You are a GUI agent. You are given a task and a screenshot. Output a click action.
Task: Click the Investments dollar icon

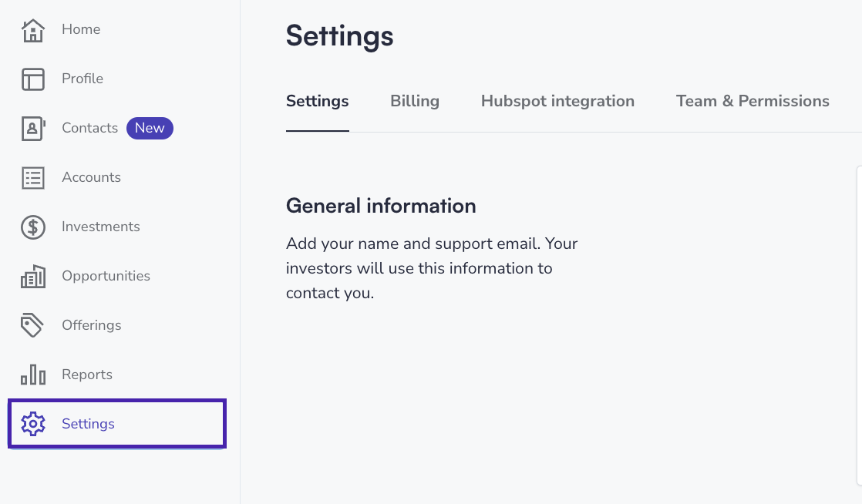tap(33, 227)
